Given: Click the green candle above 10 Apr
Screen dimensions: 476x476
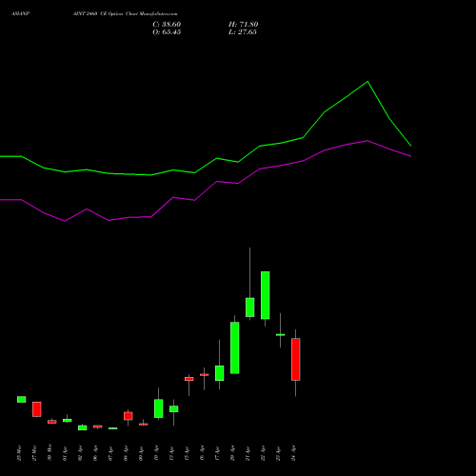Looking at the screenshot, I should pyautogui.click(x=159, y=408).
